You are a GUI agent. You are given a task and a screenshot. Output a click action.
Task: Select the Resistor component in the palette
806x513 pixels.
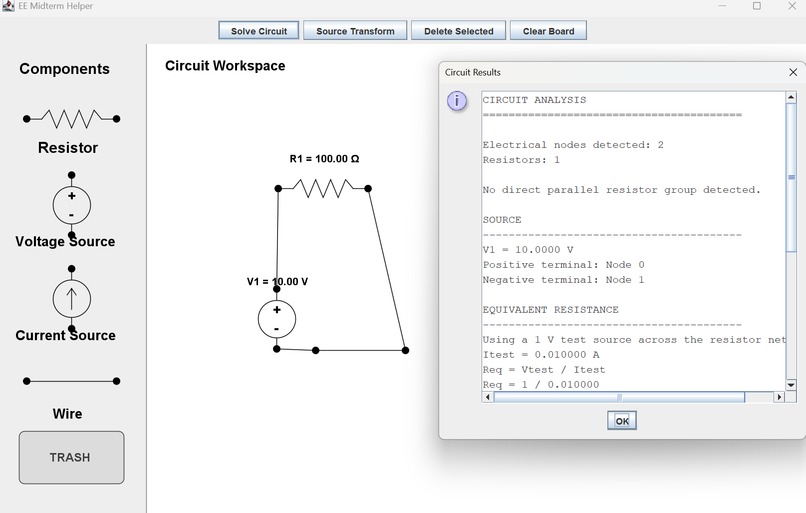[x=71, y=119]
